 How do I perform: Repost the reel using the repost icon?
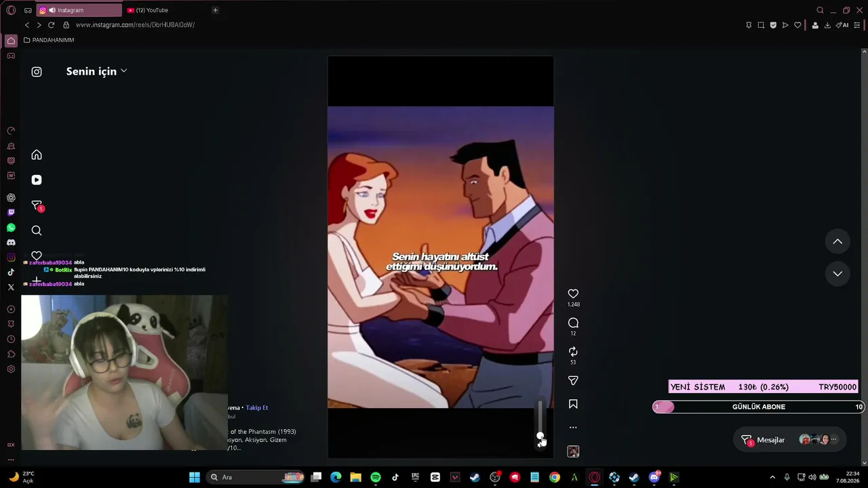tap(573, 351)
